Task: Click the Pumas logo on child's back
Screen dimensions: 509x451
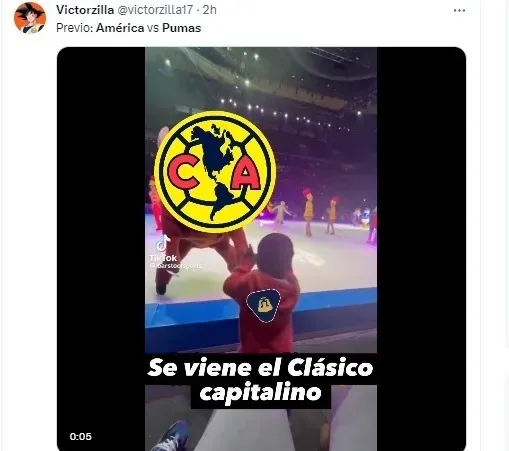Action: pos(263,306)
